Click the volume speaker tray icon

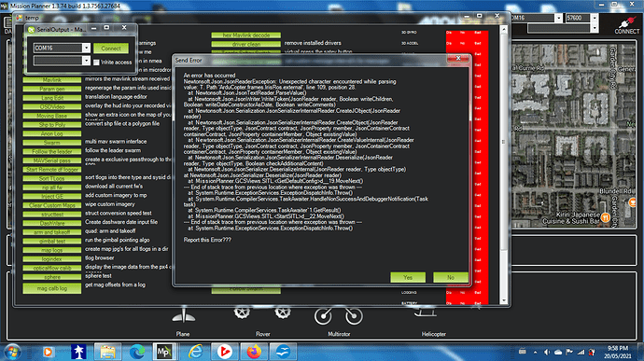(x=547, y=352)
